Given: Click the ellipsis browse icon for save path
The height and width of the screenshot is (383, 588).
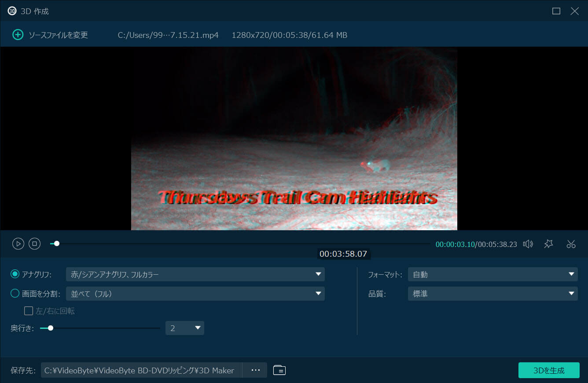Looking at the screenshot, I should pos(255,370).
